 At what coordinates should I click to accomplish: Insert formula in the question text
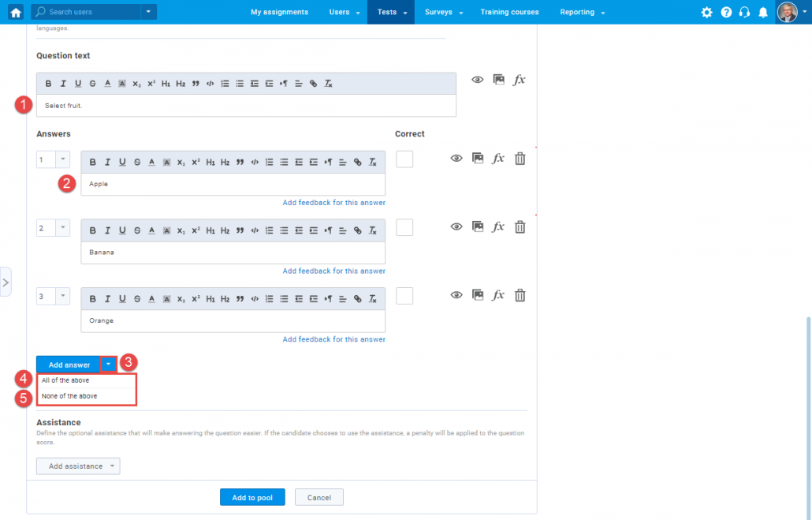pos(519,80)
